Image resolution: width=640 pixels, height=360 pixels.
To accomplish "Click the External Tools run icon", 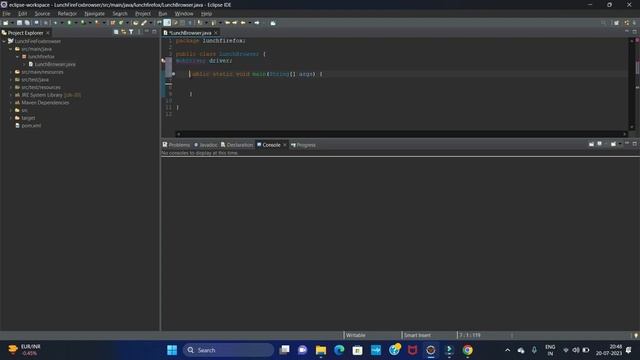I will click(x=97, y=23).
